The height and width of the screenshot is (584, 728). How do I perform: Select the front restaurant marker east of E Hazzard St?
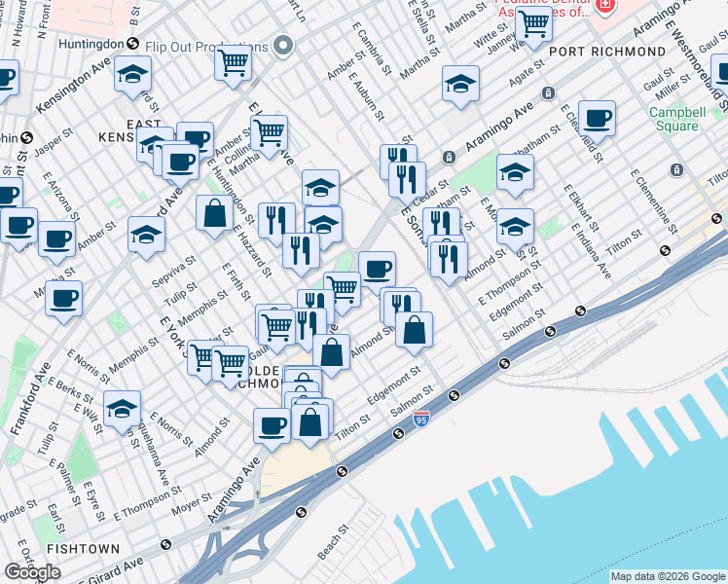[x=302, y=253]
